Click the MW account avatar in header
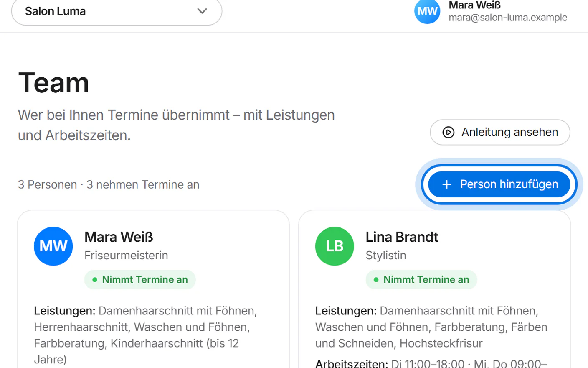This screenshot has width=588, height=368. [427, 11]
